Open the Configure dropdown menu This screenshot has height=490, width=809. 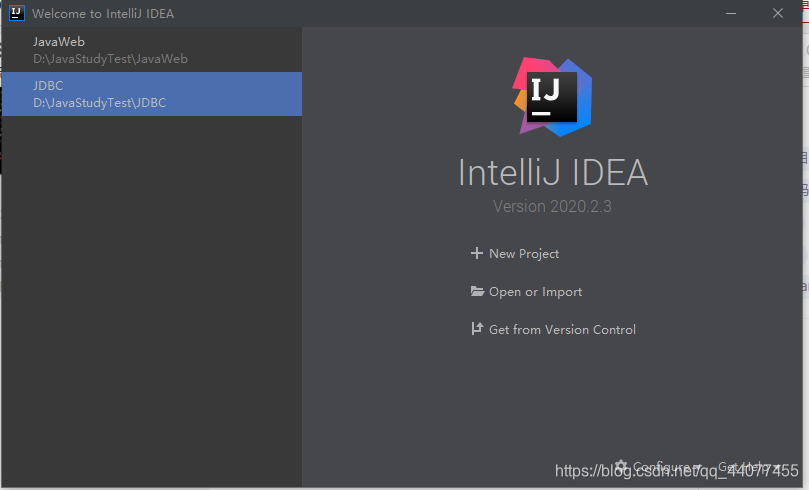(x=667, y=467)
